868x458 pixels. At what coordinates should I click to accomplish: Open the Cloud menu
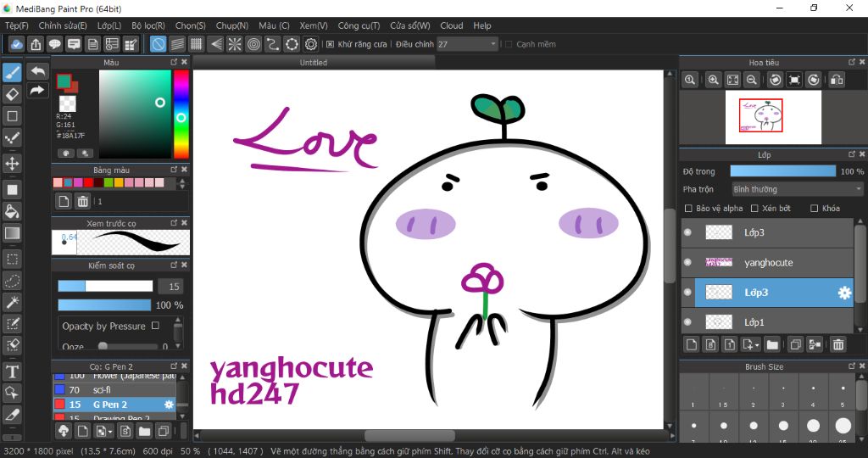tap(452, 25)
